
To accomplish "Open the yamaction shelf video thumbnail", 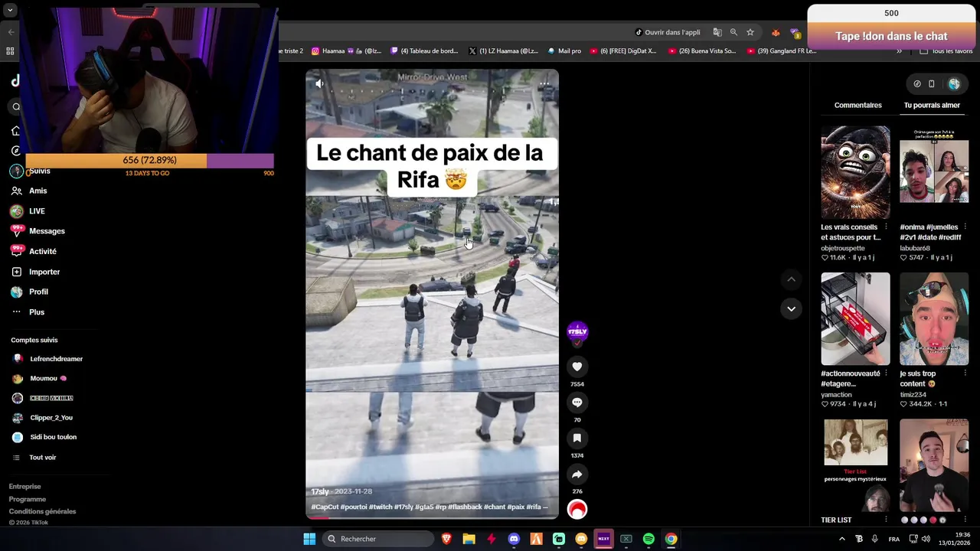I will pos(855,318).
